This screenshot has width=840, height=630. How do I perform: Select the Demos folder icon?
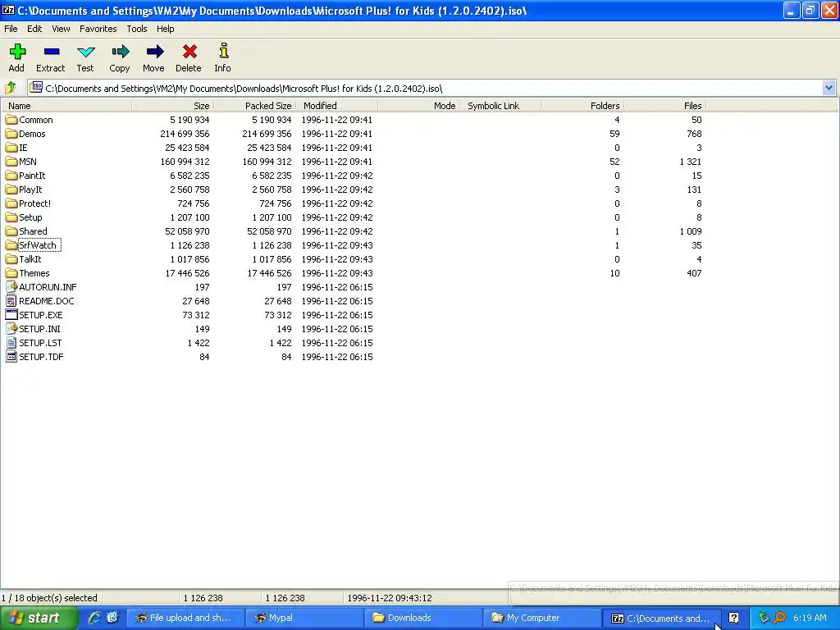[11, 134]
